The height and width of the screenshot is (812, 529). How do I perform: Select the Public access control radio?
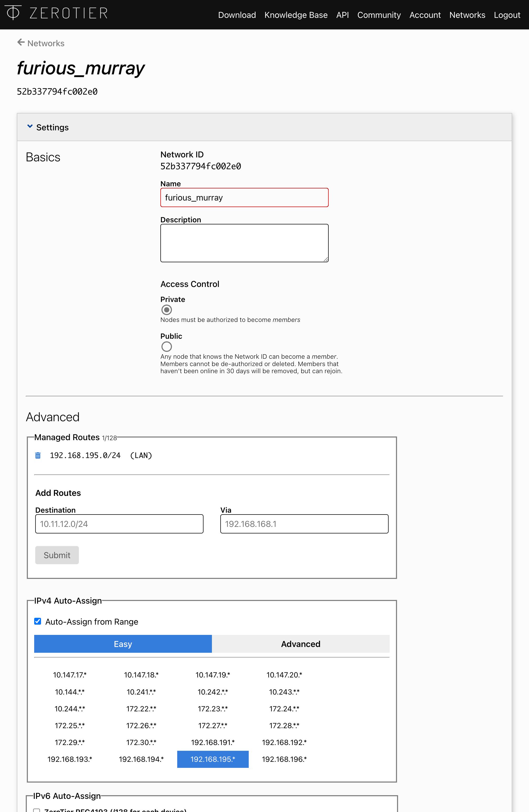tap(166, 347)
